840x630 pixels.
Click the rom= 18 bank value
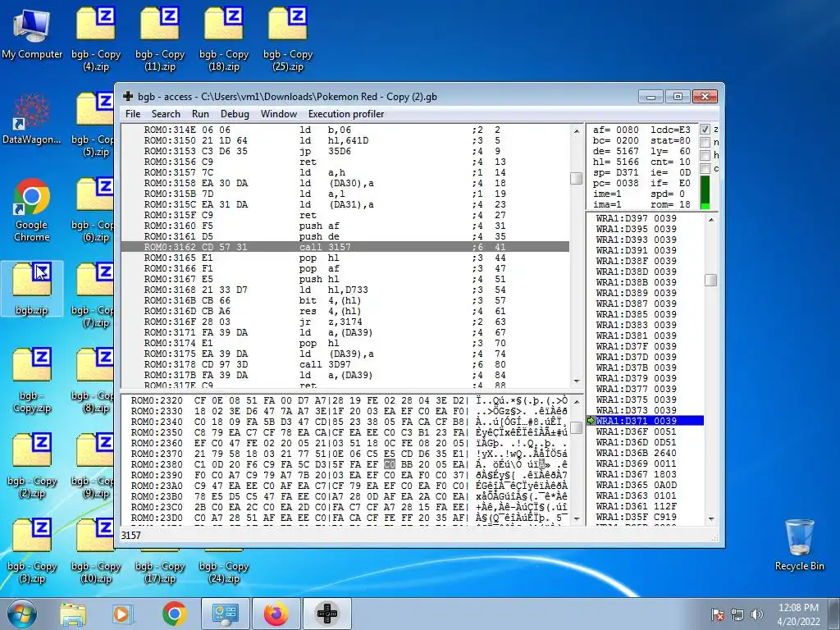pos(671,204)
